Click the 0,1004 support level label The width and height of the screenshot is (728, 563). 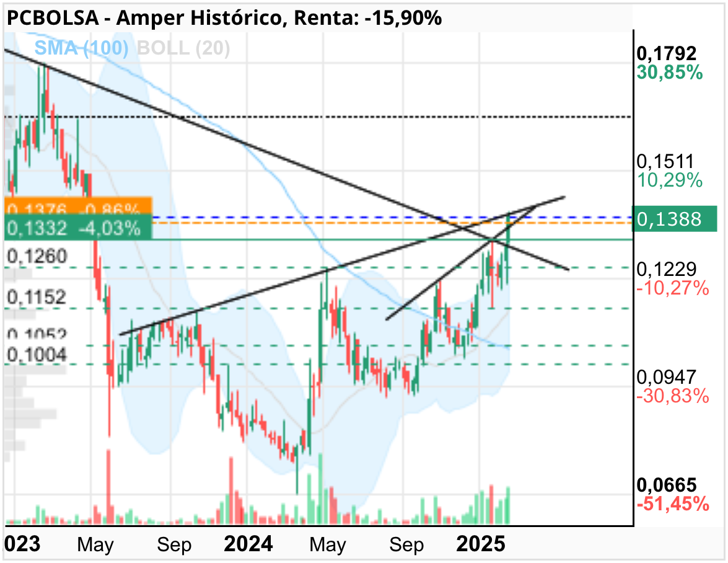point(37,355)
